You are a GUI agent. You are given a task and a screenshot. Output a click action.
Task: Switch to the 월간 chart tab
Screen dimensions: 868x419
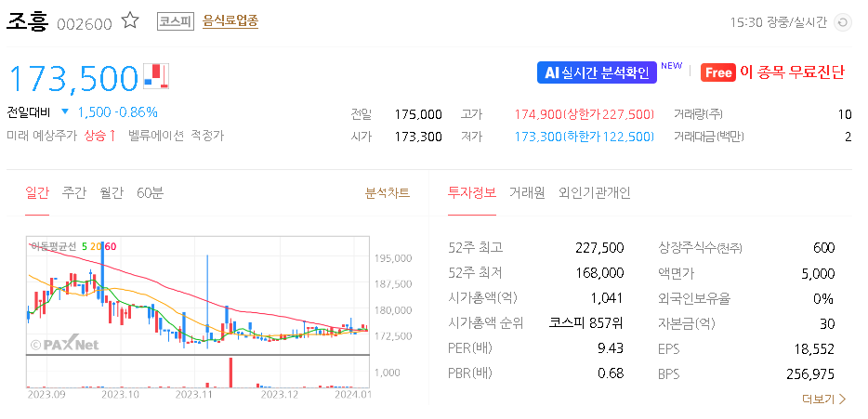(x=112, y=193)
